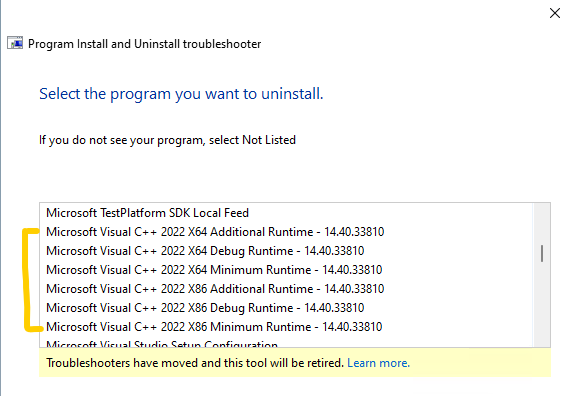Click the yellow bracket annotation beside the list
This screenshot has height=396, width=567.
tap(27, 279)
